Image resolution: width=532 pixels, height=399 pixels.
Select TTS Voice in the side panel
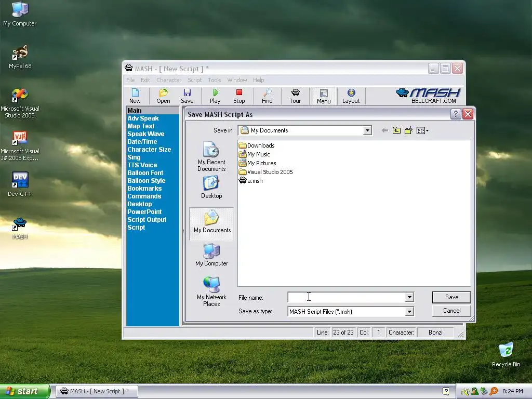pos(142,165)
